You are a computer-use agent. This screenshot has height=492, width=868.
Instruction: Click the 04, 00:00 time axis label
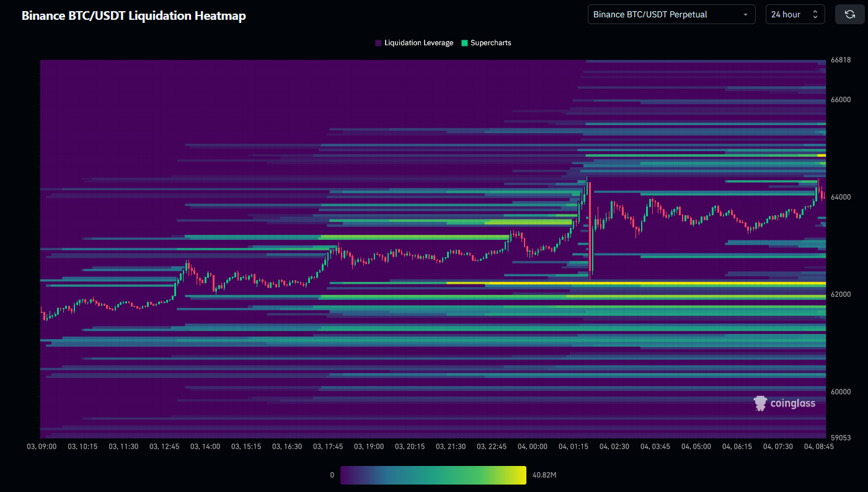pos(533,446)
